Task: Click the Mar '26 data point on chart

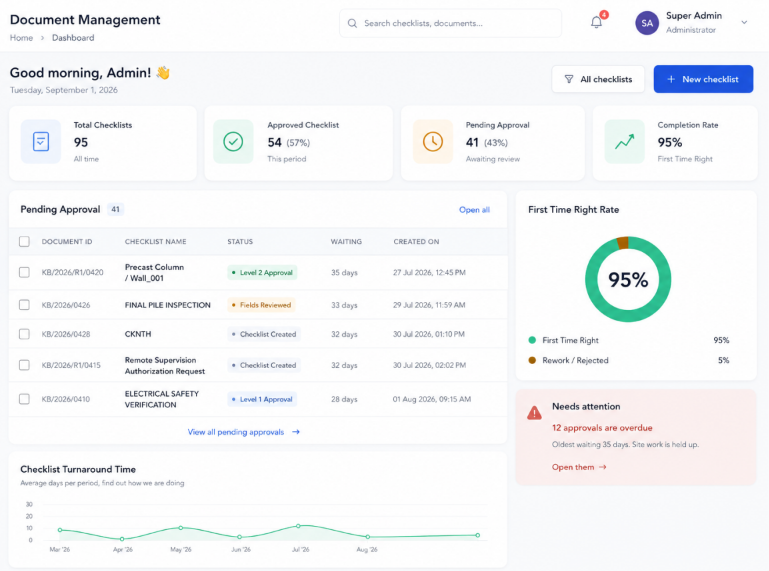Action: coord(60,530)
